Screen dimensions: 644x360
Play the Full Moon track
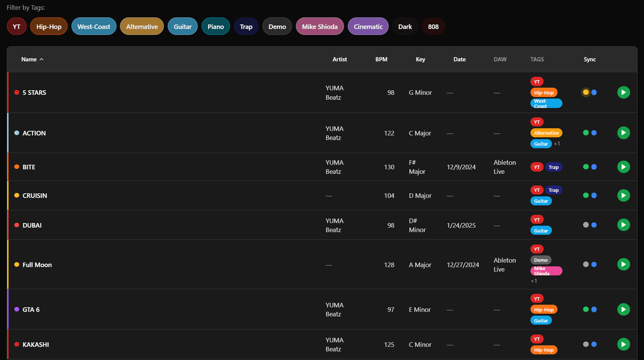[x=623, y=264]
